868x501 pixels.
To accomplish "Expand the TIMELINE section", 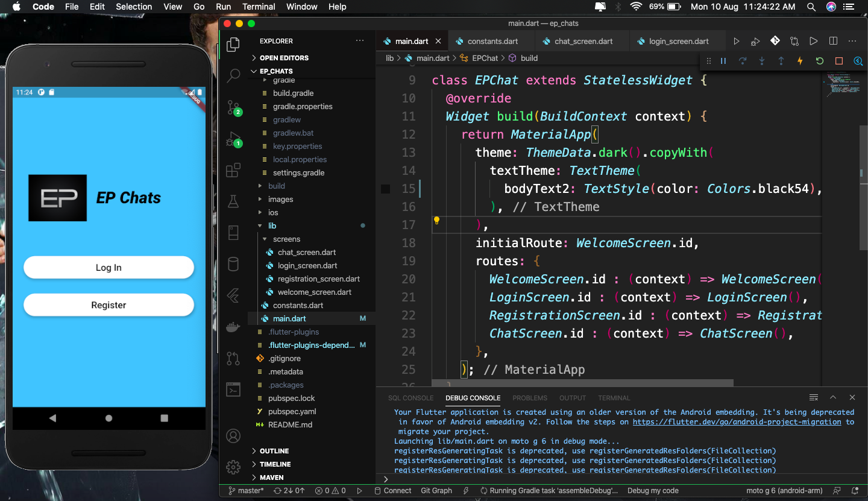I will pos(275,464).
